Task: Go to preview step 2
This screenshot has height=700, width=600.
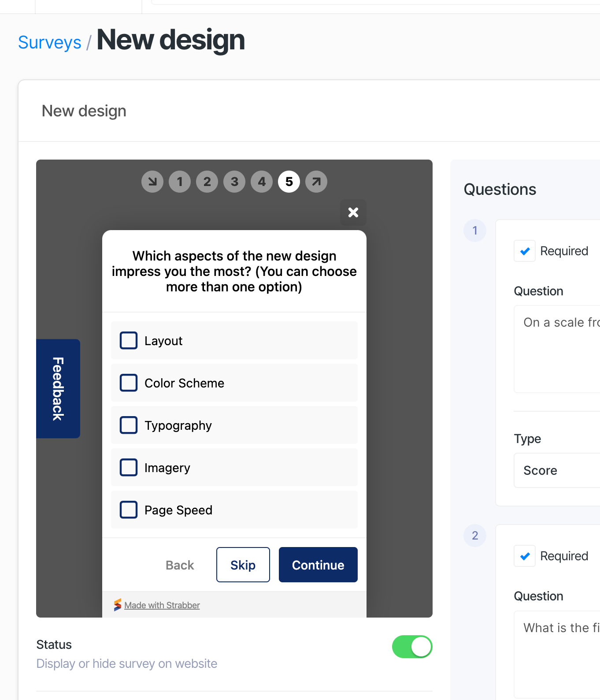Action: 207,182
